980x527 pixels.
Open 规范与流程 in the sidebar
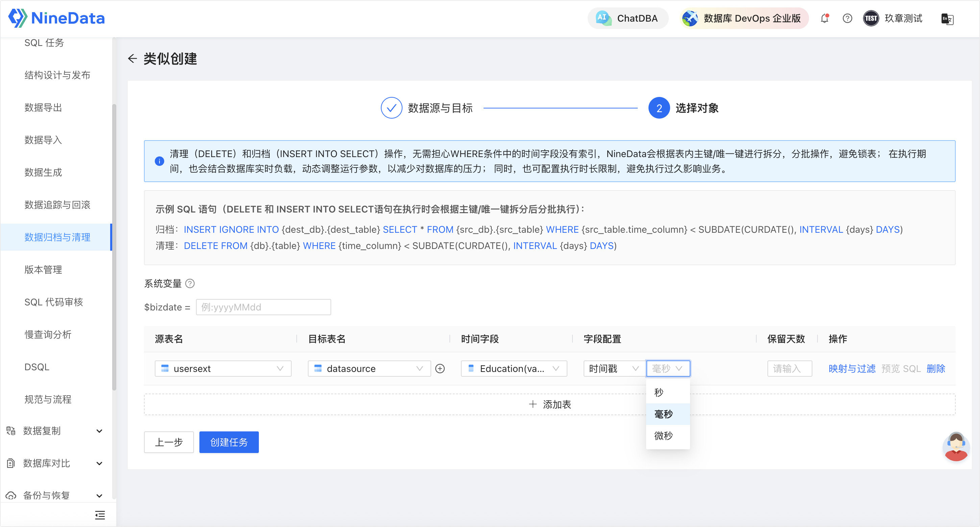point(48,399)
